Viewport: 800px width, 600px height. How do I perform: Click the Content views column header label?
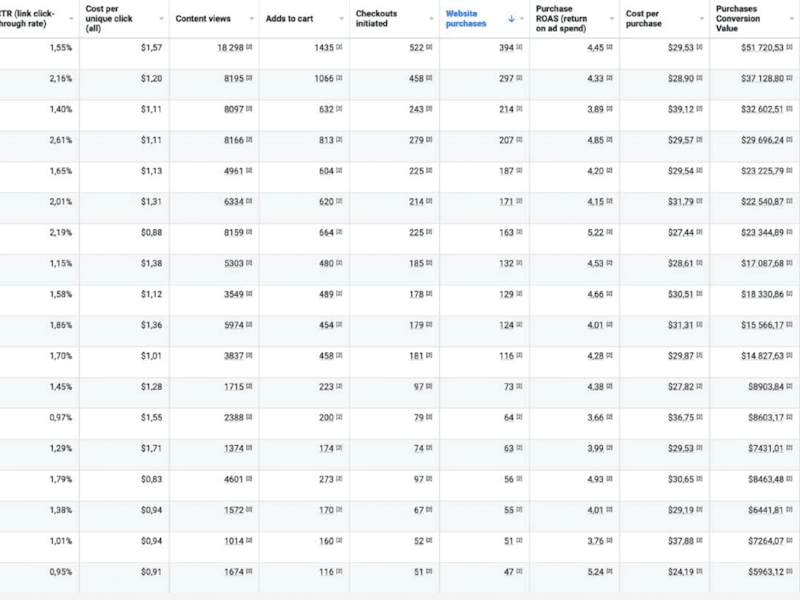(203, 19)
